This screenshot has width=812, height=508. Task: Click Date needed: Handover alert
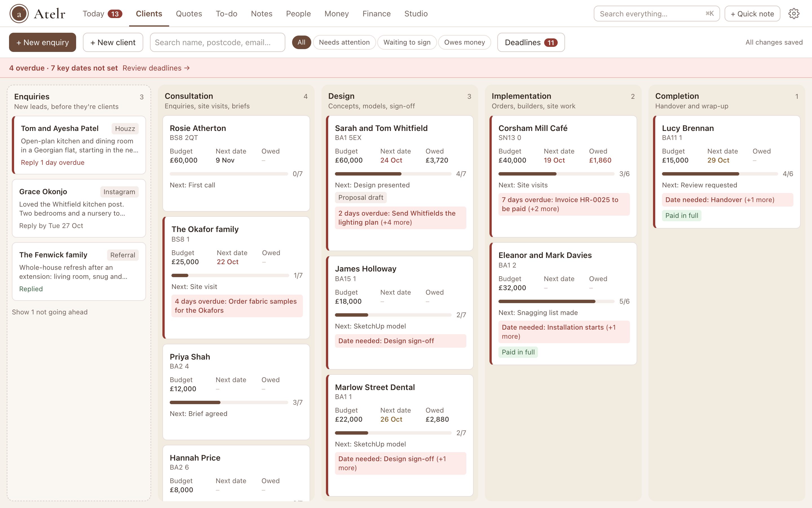pyautogui.click(x=727, y=200)
